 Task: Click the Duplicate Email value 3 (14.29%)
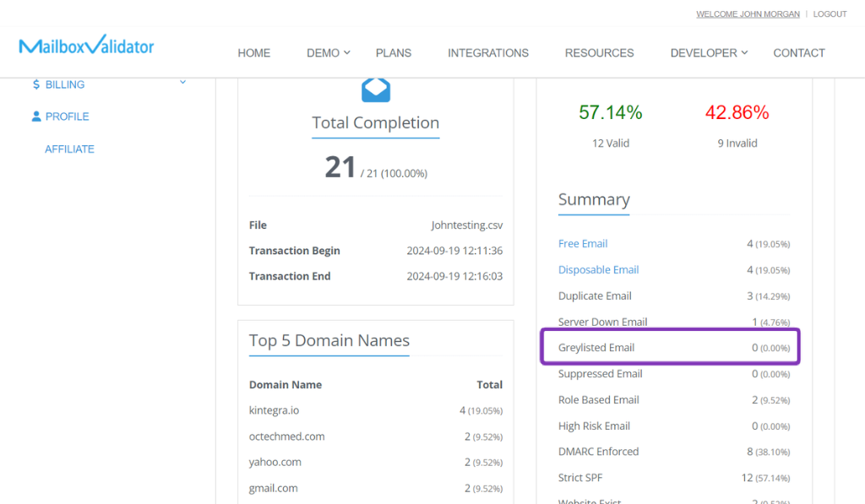point(769,295)
